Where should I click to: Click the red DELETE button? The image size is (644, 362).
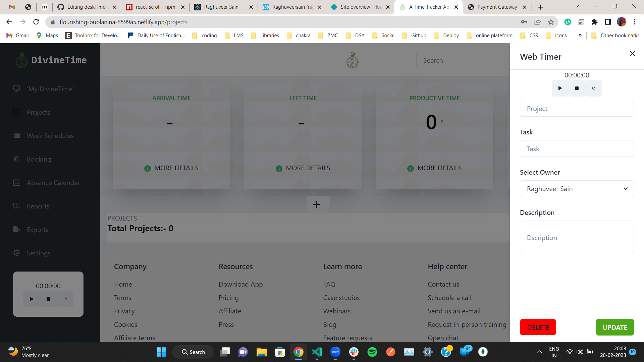click(x=538, y=327)
